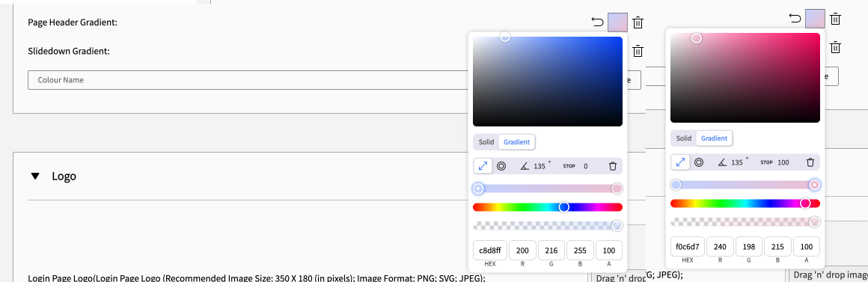Viewport: 868px width, 282px height.
Task: Click the hue slider in the blue picker
Action: [x=548, y=206]
